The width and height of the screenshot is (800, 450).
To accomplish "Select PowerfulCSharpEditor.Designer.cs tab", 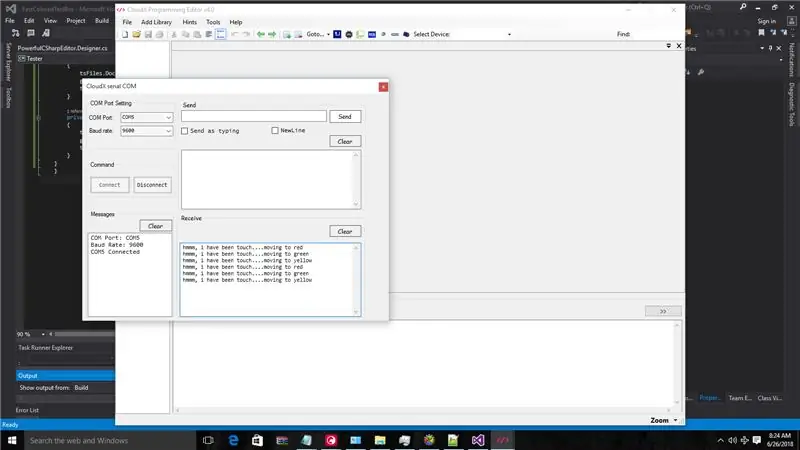I will 62,48.
